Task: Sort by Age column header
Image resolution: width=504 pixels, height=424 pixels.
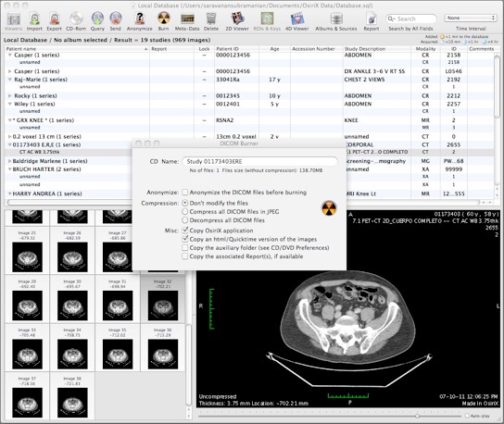Action: tap(274, 49)
